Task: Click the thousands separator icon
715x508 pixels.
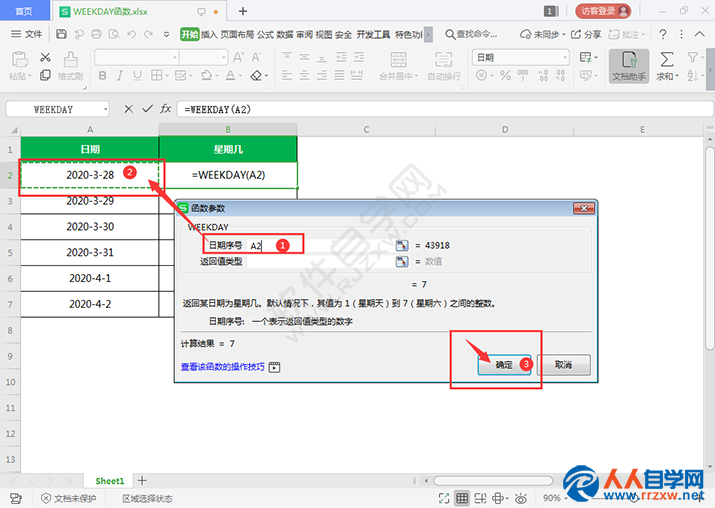Action: pyautogui.click(x=523, y=75)
